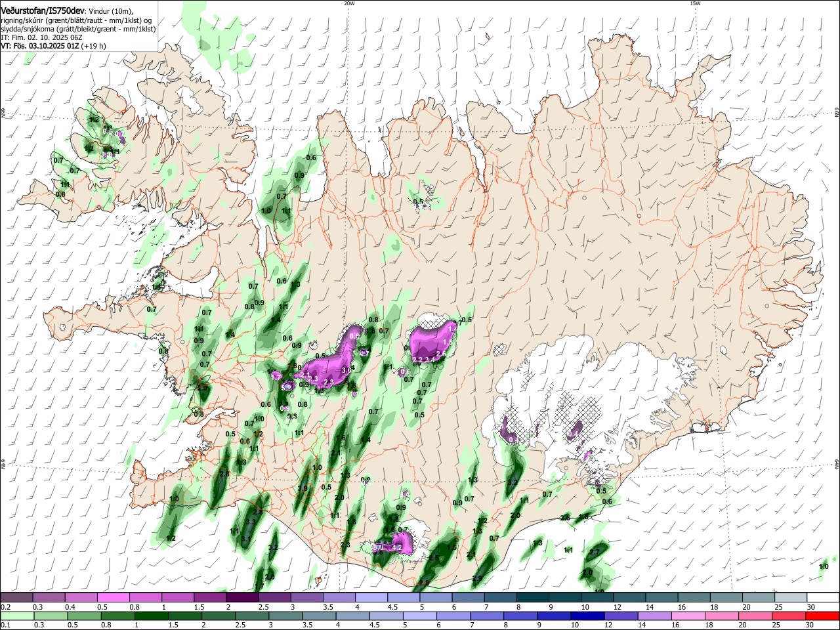The width and height of the screenshot is (840, 630).
Task: Pick the 0.4 mm orchid swatch in the sleet/snow scale
Action: pos(81,597)
